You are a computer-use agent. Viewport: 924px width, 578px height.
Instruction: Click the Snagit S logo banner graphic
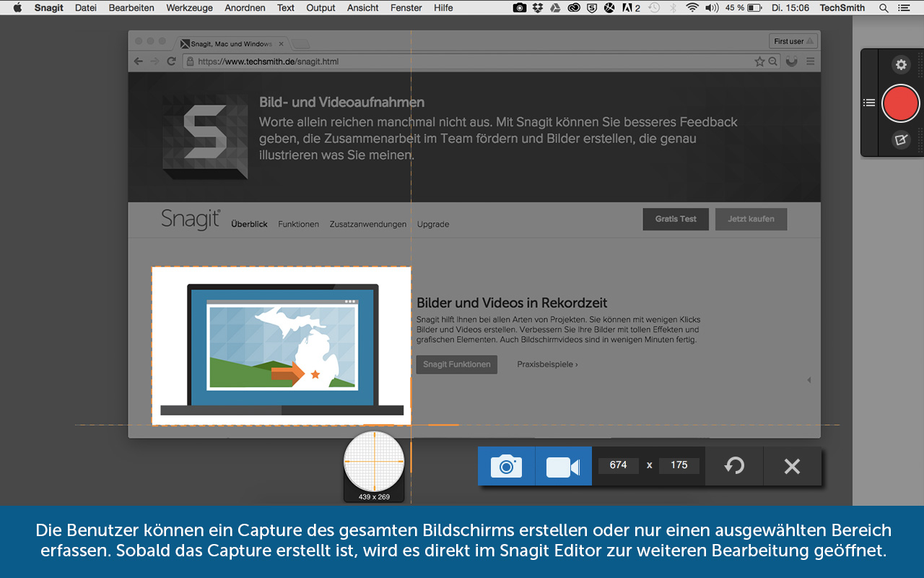[x=205, y=137]
